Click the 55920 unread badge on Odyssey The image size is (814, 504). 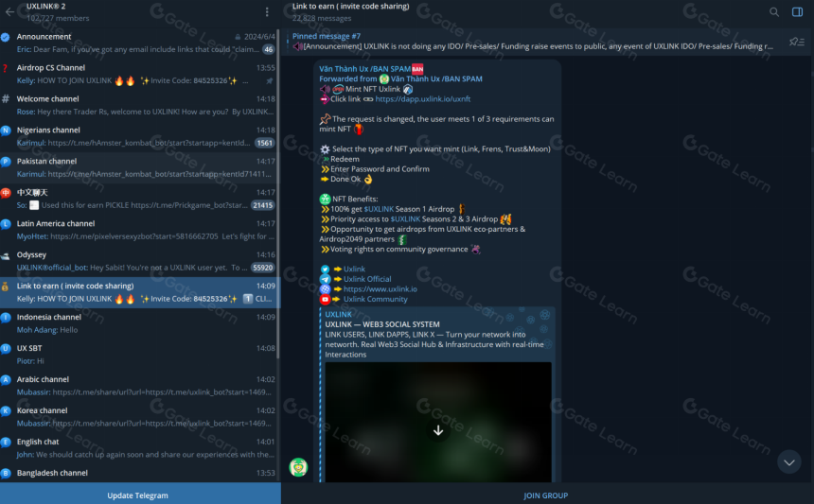coord(263,268)
